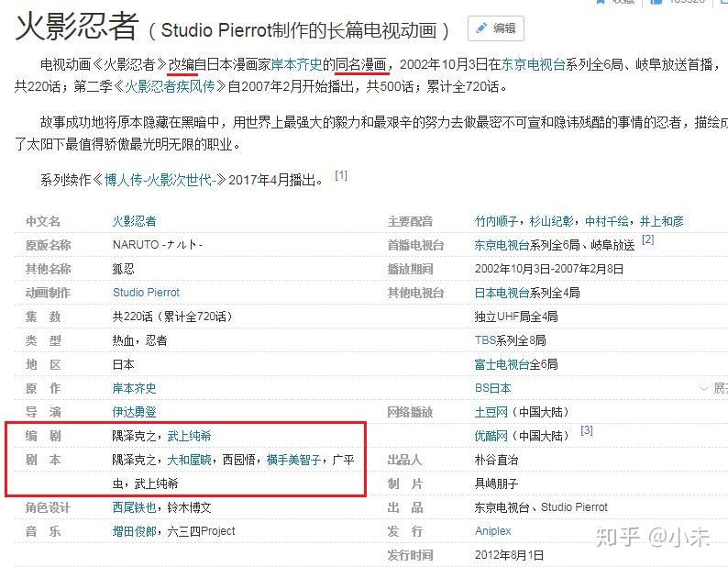Select the text 2012年8月1日
The height and width of the screenshot is (567, 728).
click(x=509, y=555)
